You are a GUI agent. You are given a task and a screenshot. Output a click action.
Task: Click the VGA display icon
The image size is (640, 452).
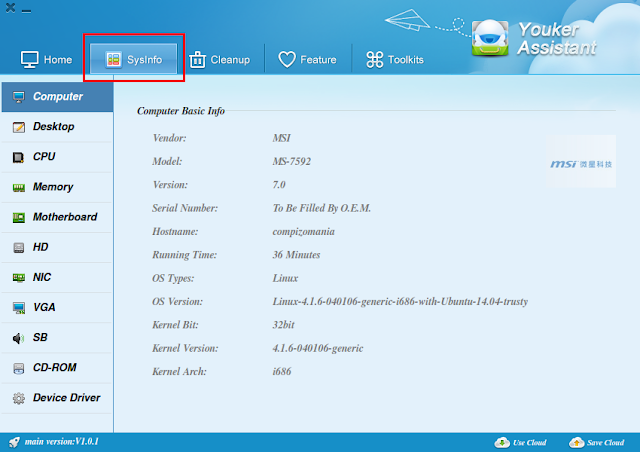[18, 308]
